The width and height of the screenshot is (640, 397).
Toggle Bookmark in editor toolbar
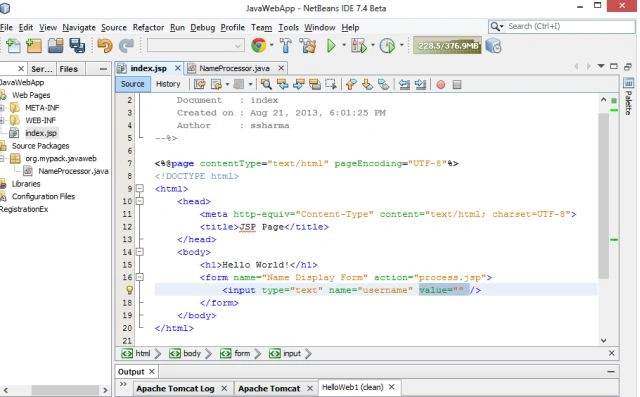384,84
